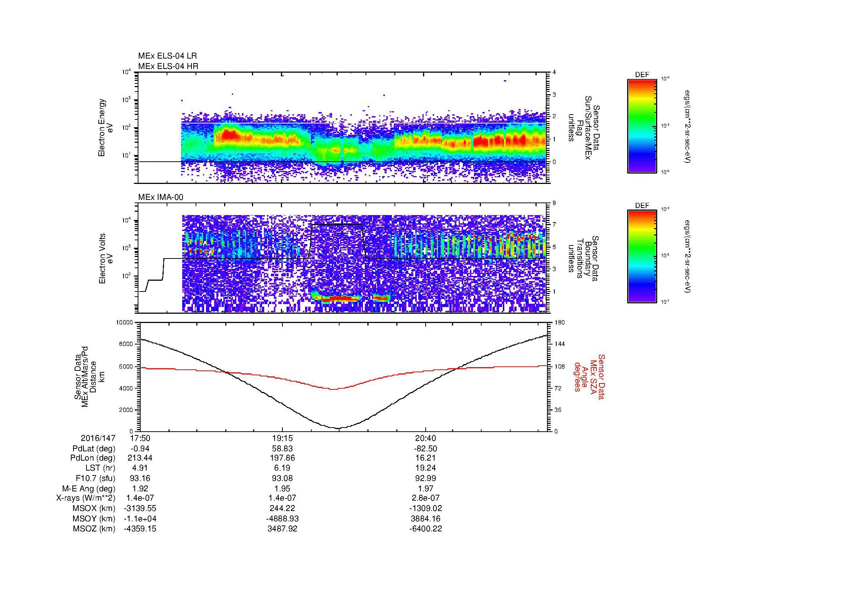Click the ELS colorbar units label

click(x=688, y=126)
